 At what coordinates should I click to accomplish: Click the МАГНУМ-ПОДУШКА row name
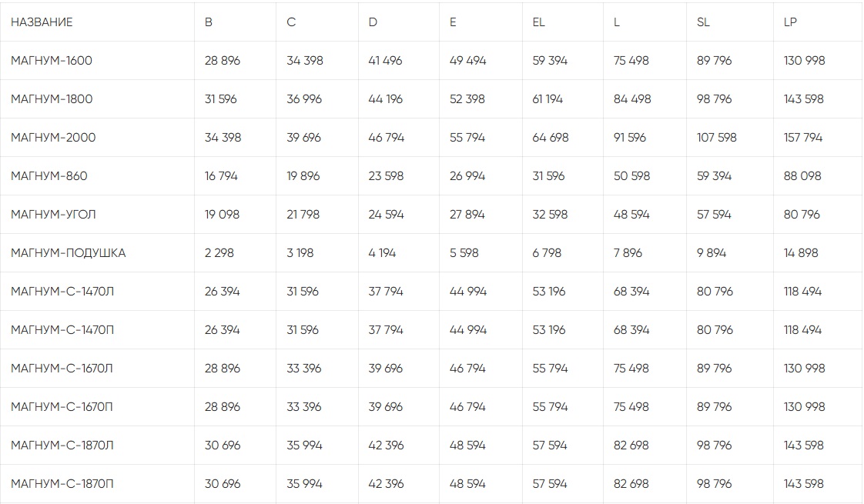[68, 253]
